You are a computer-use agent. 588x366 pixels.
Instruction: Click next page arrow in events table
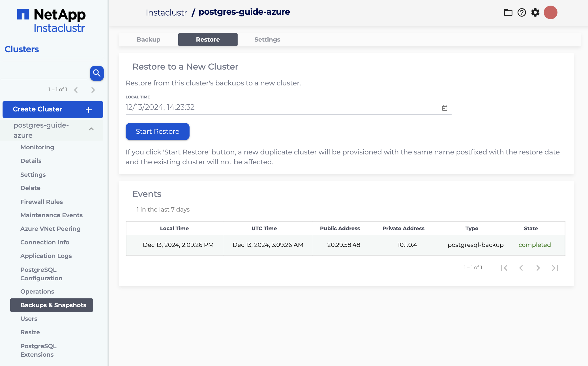[538, 268]
